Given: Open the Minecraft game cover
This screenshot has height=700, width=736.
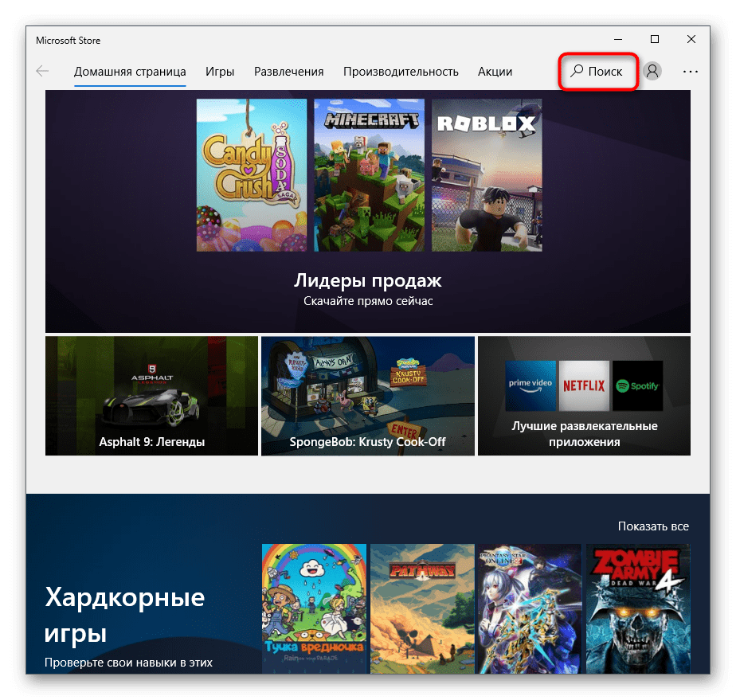Looking at the screenshot, I should click(x=369, y=175).
